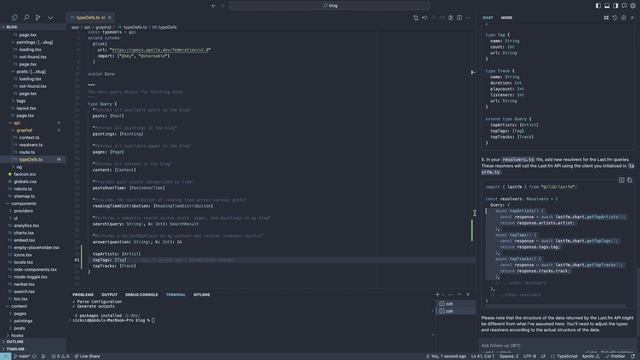Split the editor to the right
Image resolution: width=640 pixels, height=360 pixels.
coord(460,18)
